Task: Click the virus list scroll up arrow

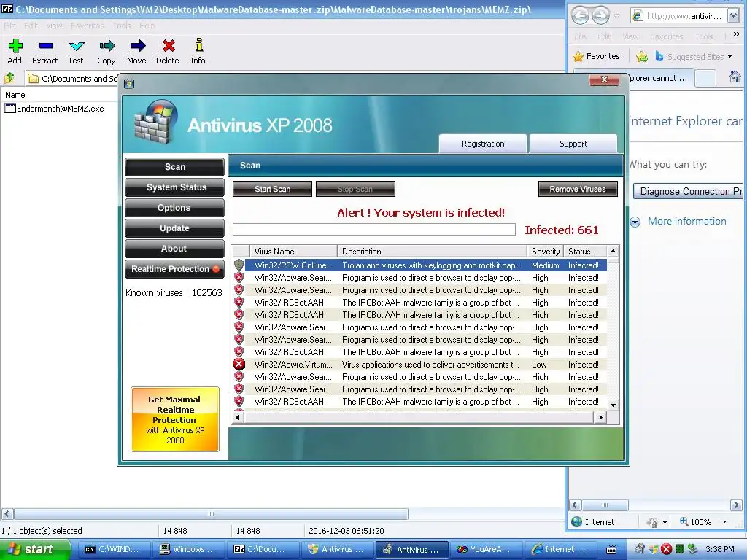Action: point(613,251)
